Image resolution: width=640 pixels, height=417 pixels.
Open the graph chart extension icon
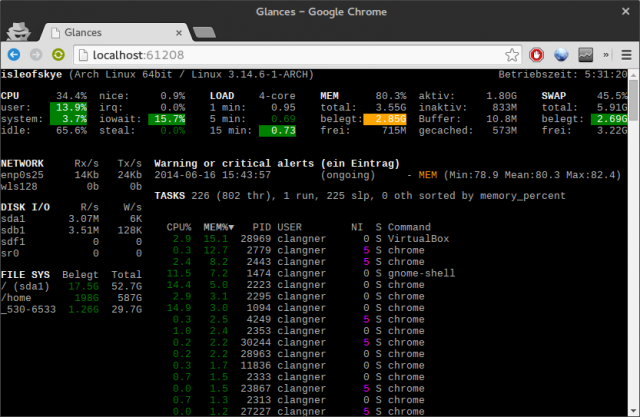point(586,55)
